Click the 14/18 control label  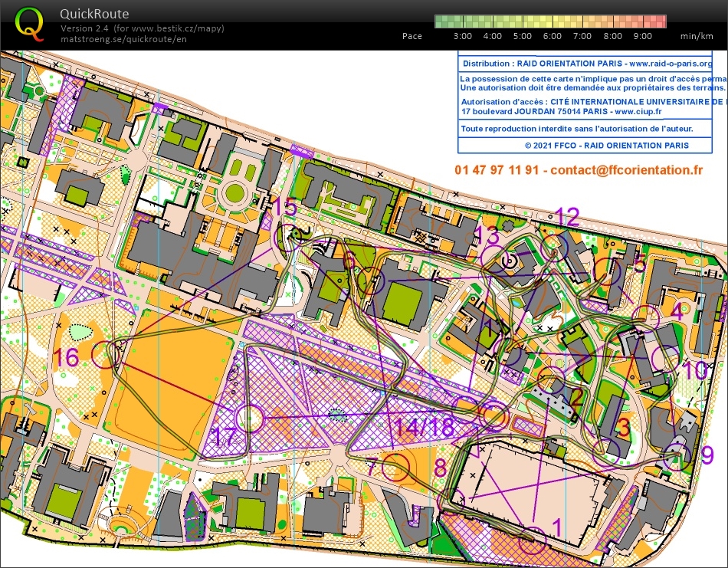pyautogui.click(x=422, y=427)
